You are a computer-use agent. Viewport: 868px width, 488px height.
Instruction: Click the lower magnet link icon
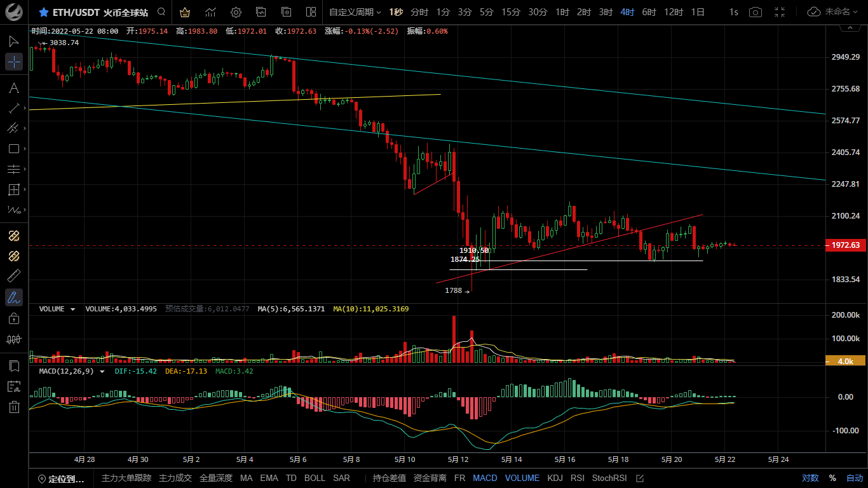(13, 256)
